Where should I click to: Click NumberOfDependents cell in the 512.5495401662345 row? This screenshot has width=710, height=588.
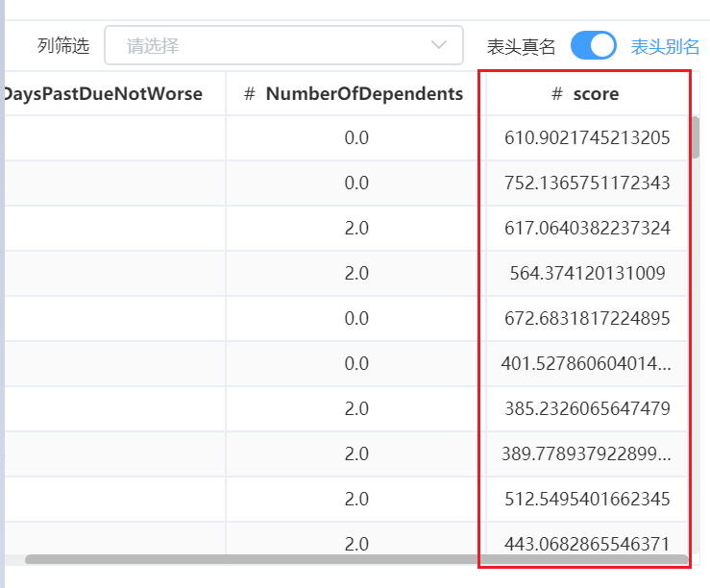pyautogui.click(x=356, y=499)
